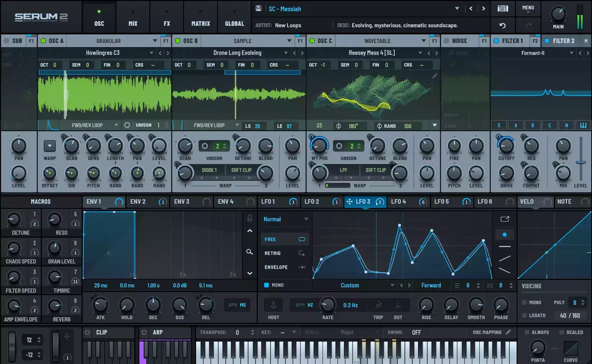Toggle the LFO dotted note icon
This screenshot has height=364, width=592.
click(398, 305)
